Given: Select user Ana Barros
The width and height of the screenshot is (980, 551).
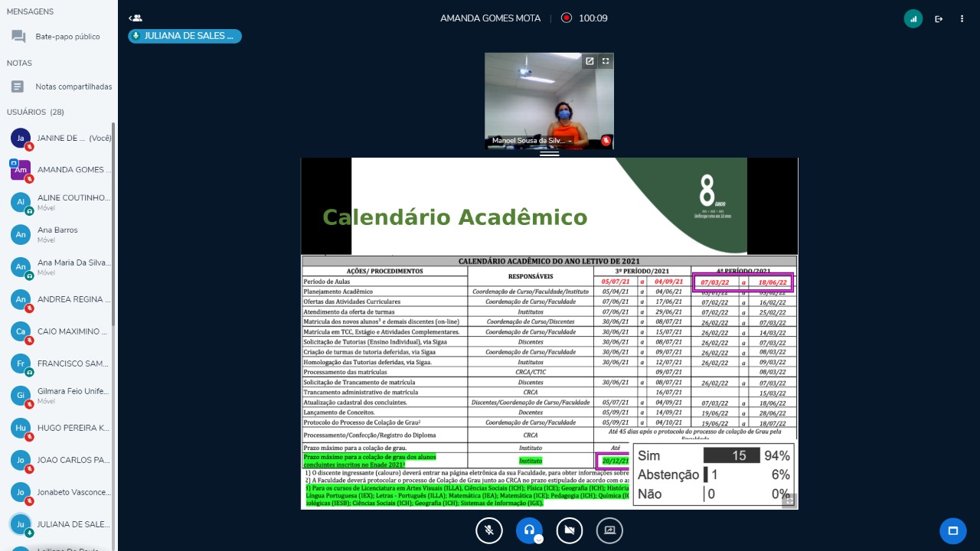Looking at the screenshot, I should pyautogui.click(x=60, y=234).
